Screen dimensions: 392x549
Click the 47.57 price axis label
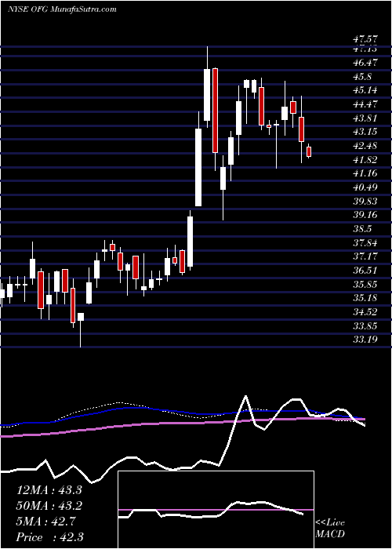[x=365, y=38]
